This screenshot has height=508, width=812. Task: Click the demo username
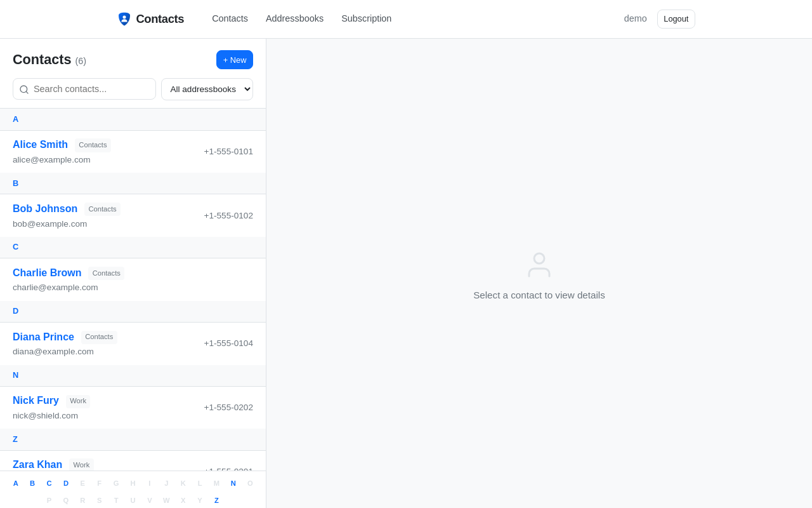635,18
